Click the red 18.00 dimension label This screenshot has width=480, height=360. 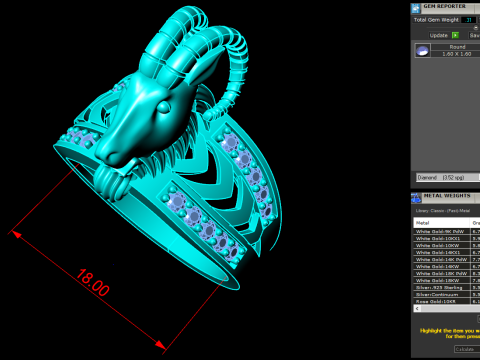pos(93,283)
